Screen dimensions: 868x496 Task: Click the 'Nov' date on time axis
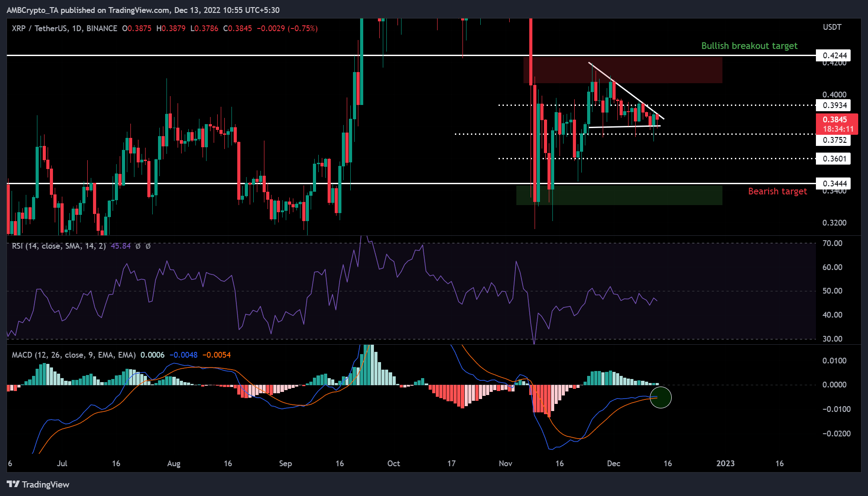(505, 464)
